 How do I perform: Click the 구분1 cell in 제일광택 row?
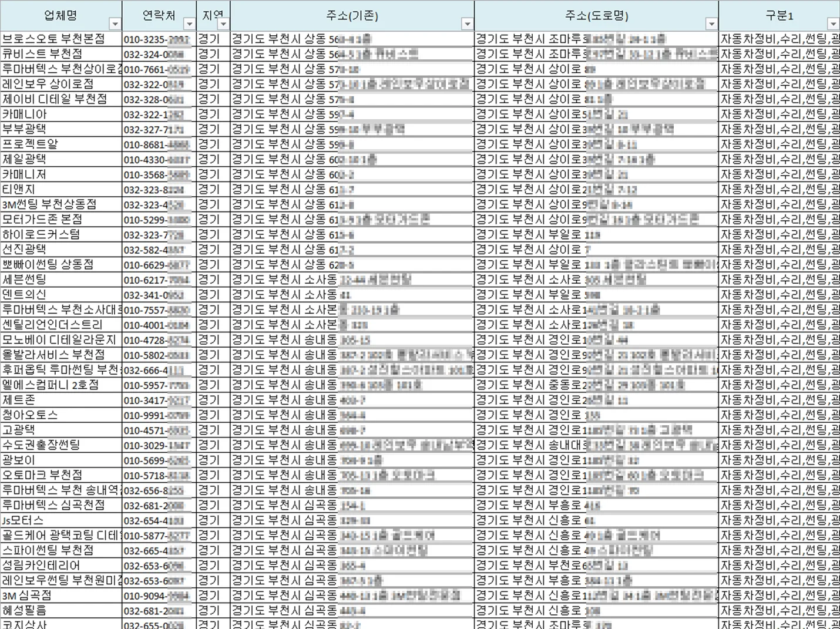[779, 159]
